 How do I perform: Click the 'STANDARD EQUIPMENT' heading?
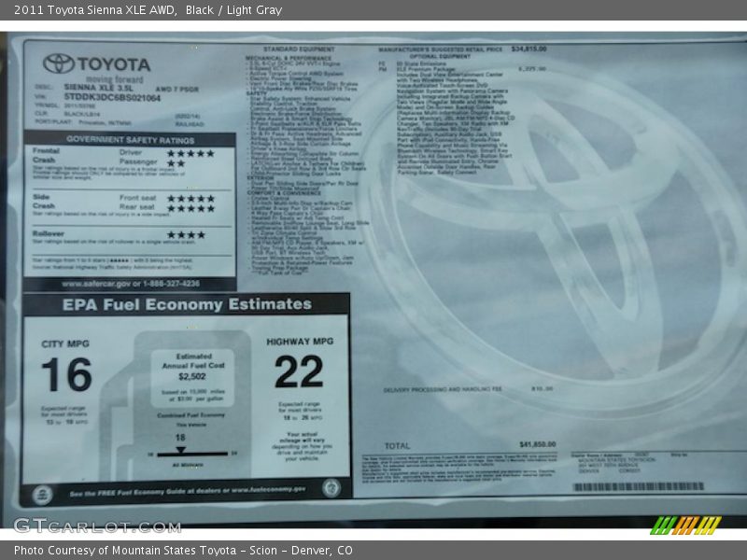(x=299, y=49)
